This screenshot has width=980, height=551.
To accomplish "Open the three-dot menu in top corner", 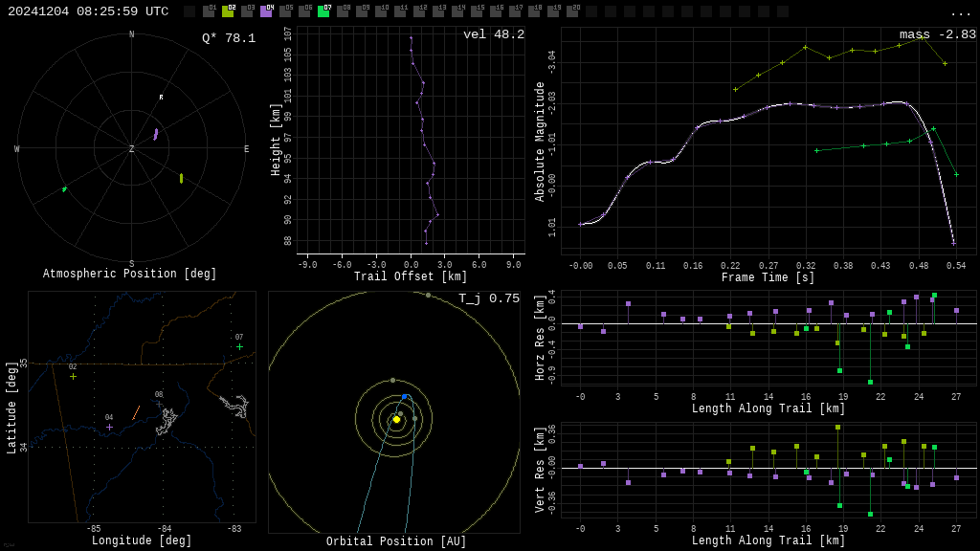I will click(x=960, y=13).
